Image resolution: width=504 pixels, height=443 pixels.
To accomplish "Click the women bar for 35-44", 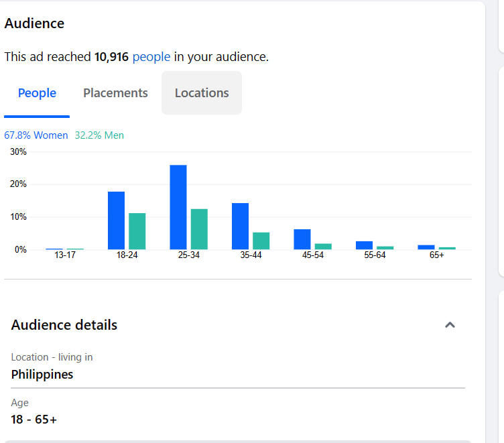I will click(x=240, y=226).
